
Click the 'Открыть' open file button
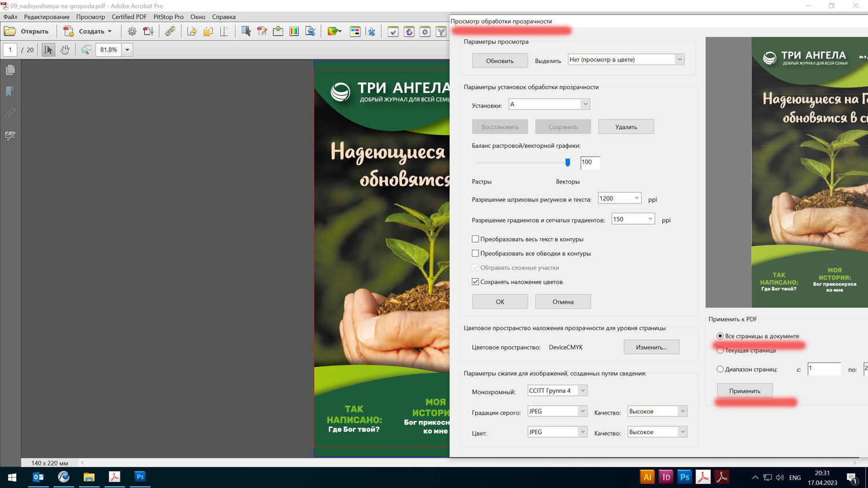click(27, 31)
